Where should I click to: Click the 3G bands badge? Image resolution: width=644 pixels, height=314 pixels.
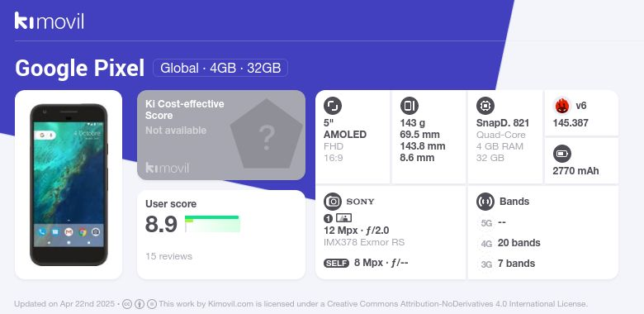486,264
